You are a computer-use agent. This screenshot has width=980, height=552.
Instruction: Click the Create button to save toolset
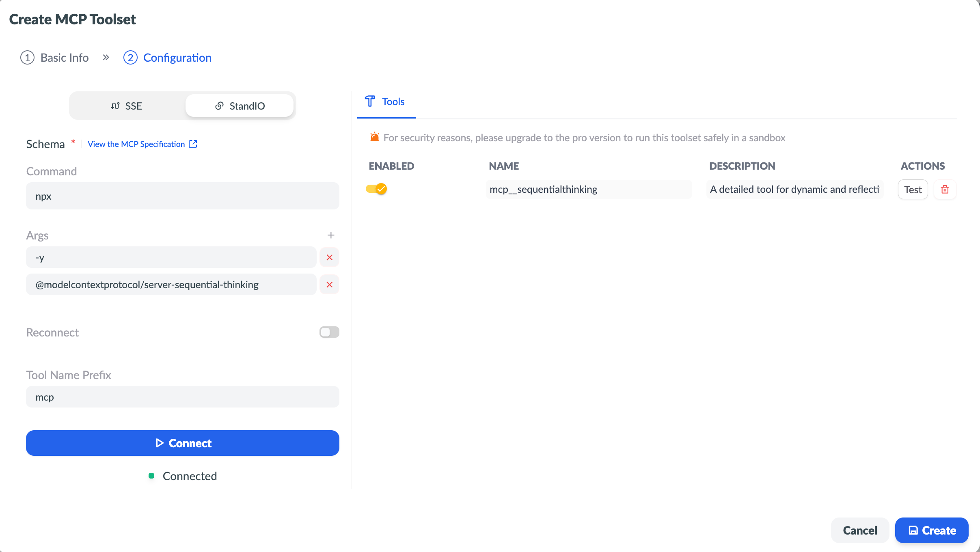pos(932,530)
